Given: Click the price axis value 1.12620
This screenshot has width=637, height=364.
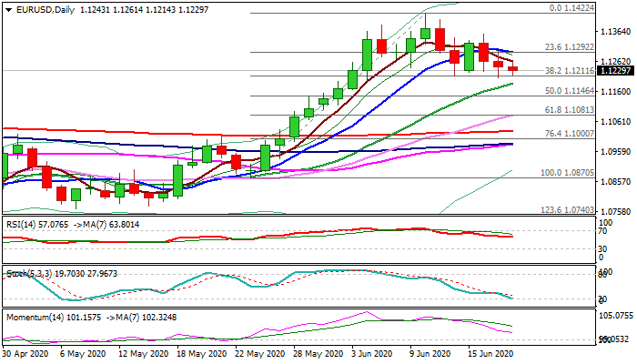Looking at the screenshot, I should coord(616,62).
